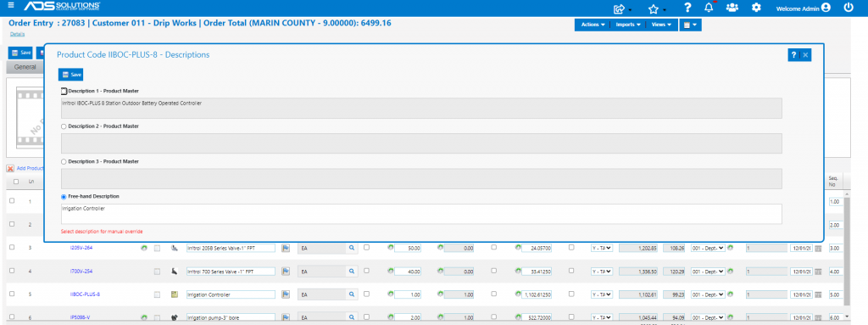Select Description 2 - Product Master radio
This screenshot has width=868, height=325.
(x=64, y=126)
